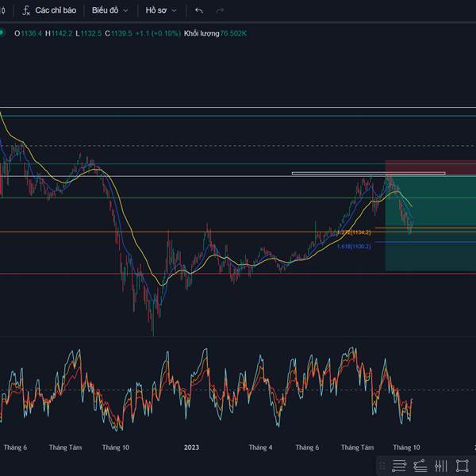The image size is (476, 476).
Task: Select the white rectangle drawing near the price top
Action: (369, 174)
